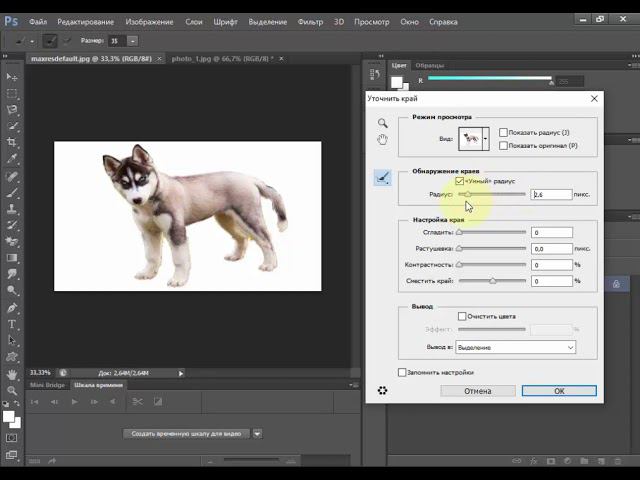
Task: Select Refine Radius brush tool in dialog
Action: pyautogui.click(x=382, y=178)
